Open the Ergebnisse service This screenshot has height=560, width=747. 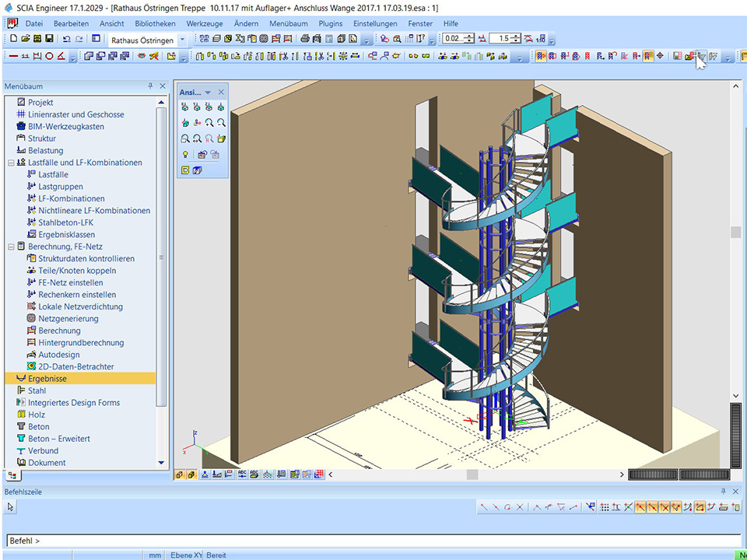(47, 379)
